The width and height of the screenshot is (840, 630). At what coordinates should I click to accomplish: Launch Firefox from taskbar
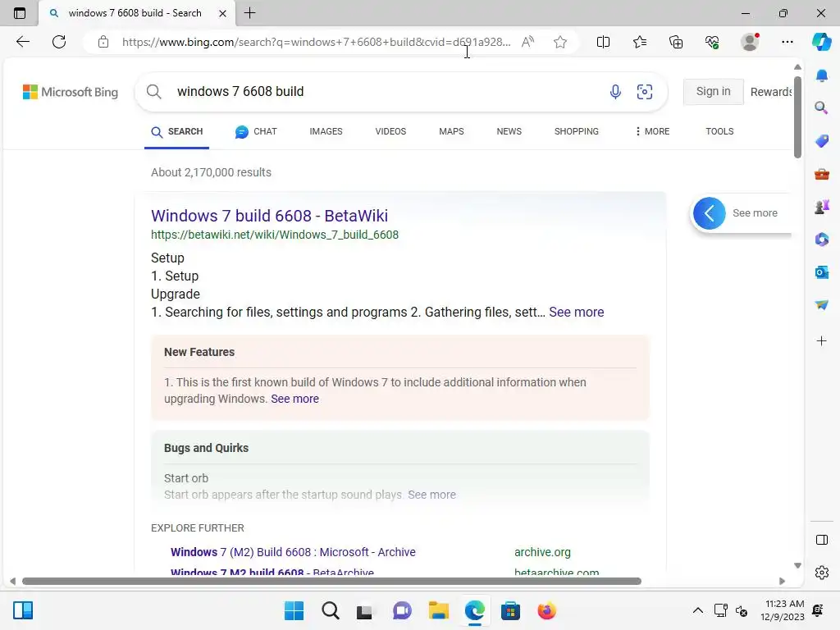pos(546,610)
